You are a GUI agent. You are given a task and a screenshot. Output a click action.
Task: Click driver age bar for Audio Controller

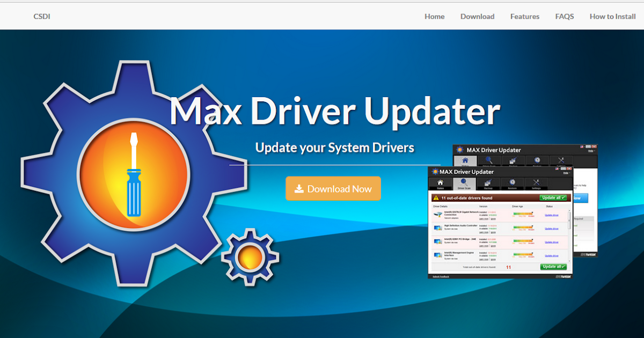coord(523,227)
